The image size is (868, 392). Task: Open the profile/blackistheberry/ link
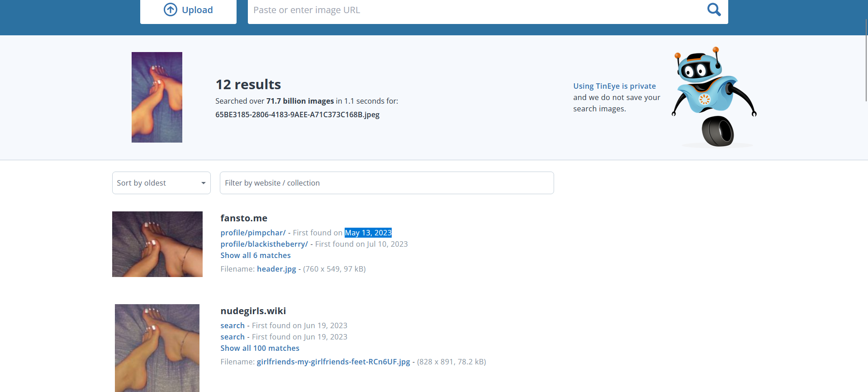click(264, 244)
